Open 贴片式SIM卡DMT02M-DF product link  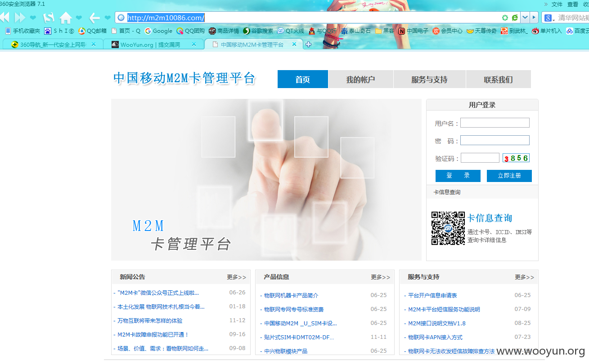point(299,337)
